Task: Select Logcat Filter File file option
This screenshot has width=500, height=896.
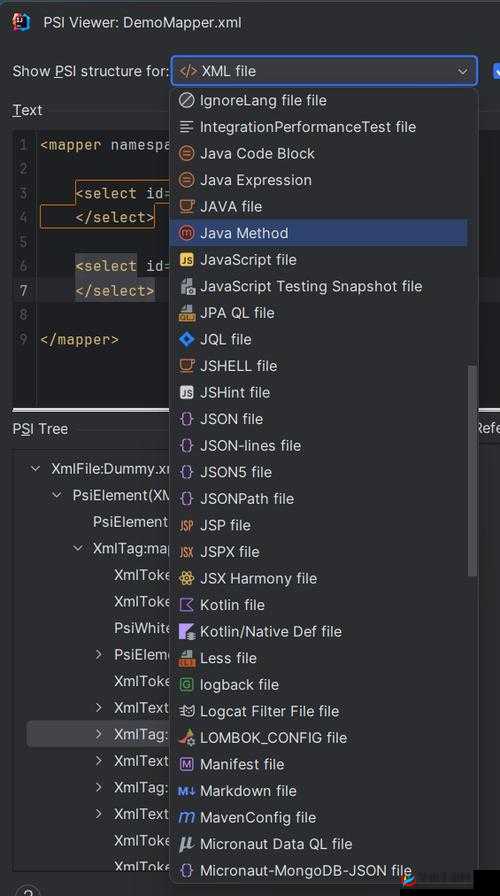Action: tap(318, 711)
